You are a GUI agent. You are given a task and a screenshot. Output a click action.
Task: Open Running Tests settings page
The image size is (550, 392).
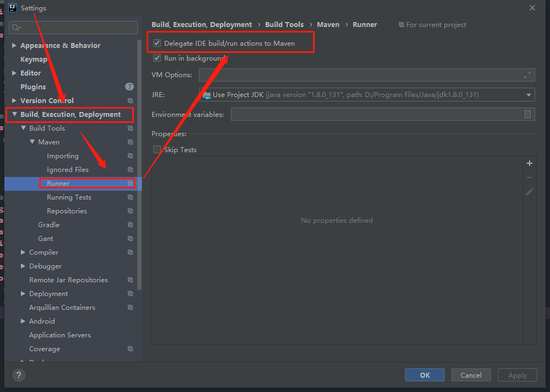[69, 197]
